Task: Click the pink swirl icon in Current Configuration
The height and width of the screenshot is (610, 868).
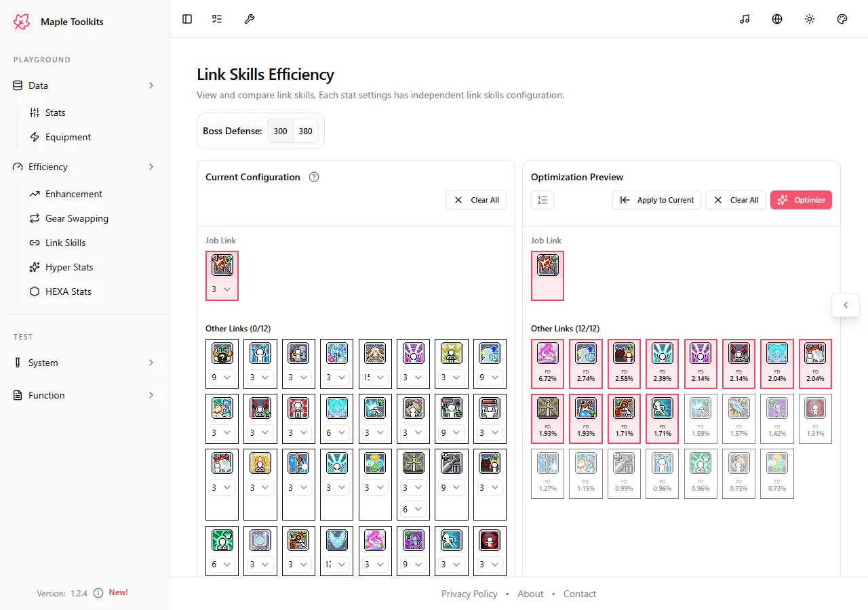Action: (x=375, y=540)
